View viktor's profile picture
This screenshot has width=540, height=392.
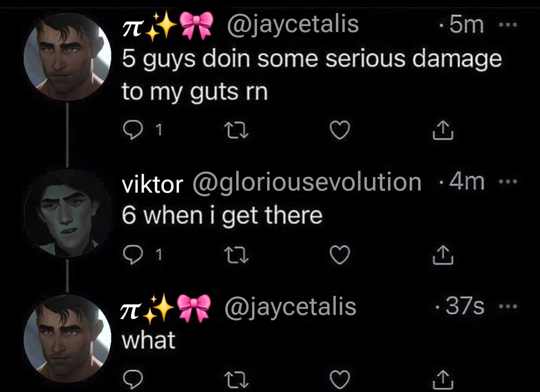(x=67, y=213)
